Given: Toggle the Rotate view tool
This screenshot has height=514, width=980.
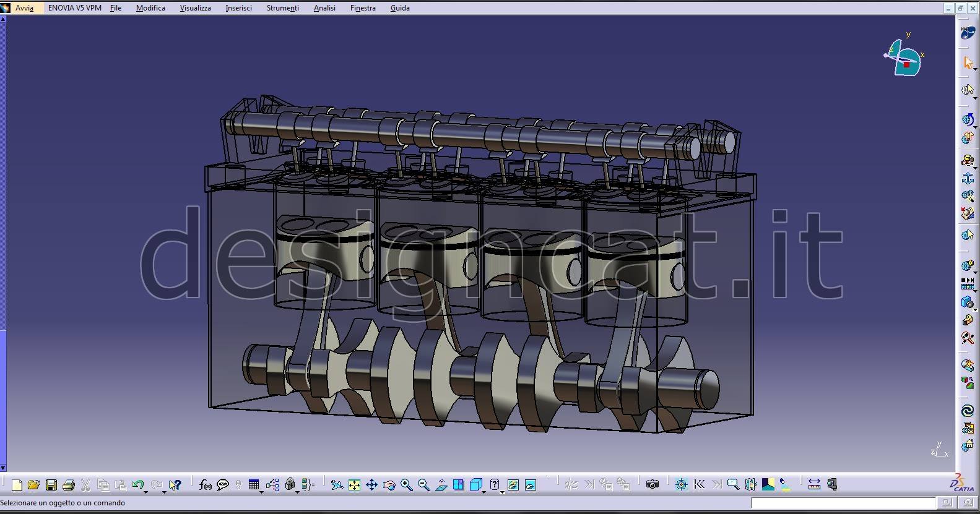Looking at the screenshot, I should pos(389,485).
